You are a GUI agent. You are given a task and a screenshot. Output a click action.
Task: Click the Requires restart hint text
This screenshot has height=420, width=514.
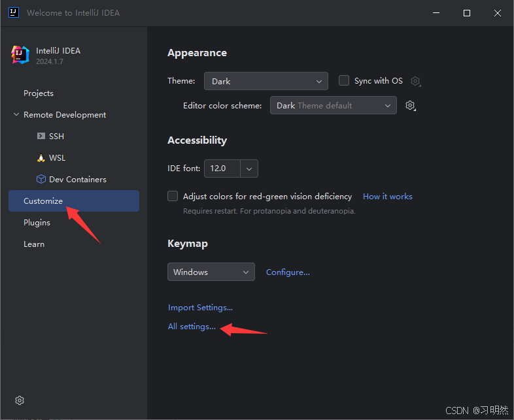click(269, 211)
